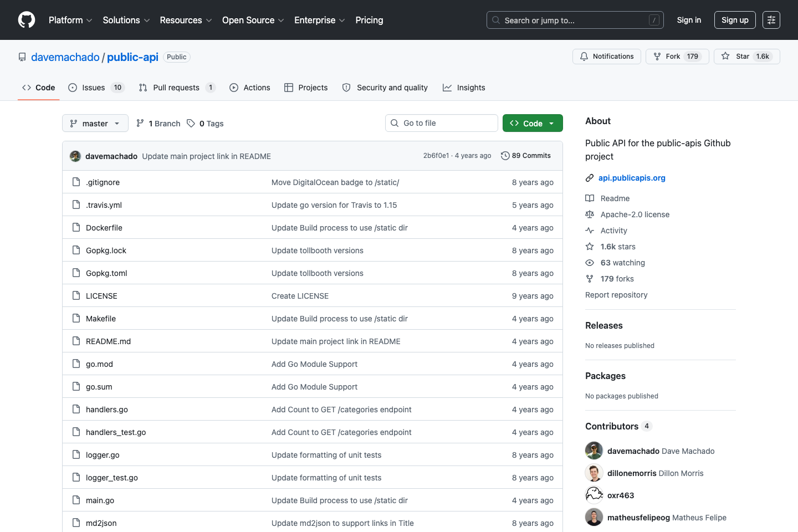The height and width of the screenshot is (532, 798).
Task: Click the shield icon on Security and quality
Action: pyautogui.click(x=346, y=87)
